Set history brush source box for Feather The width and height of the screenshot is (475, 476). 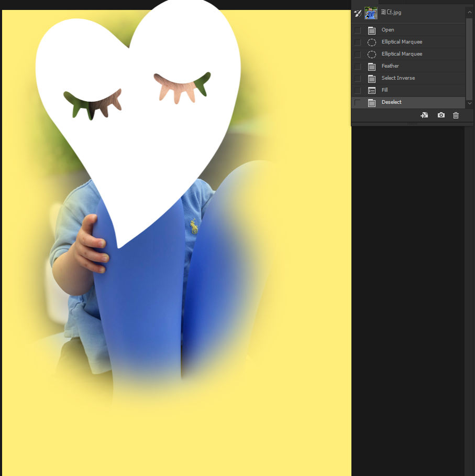(358, 66)
